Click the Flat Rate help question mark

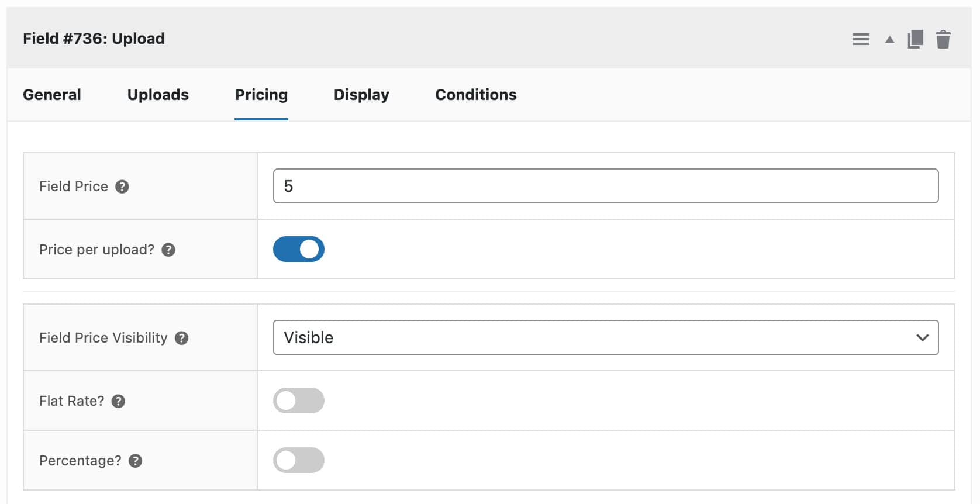pos(118,401)
